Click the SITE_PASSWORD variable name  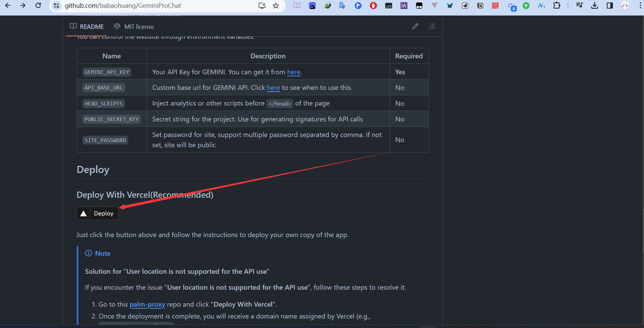coord(105,140)
